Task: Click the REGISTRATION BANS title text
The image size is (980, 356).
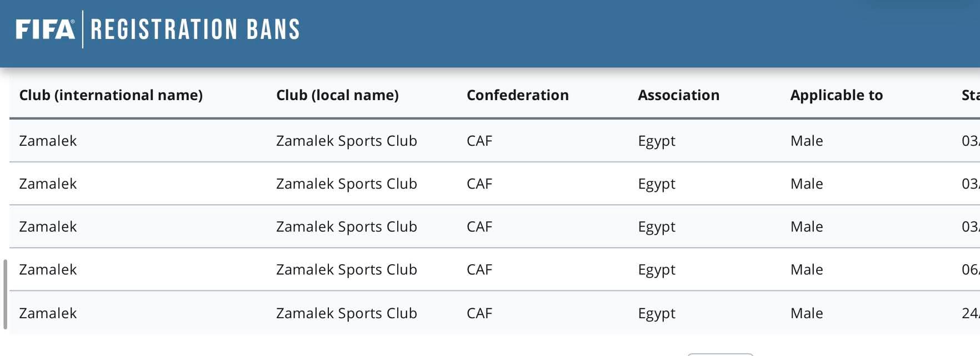Action: pos(192,29)
